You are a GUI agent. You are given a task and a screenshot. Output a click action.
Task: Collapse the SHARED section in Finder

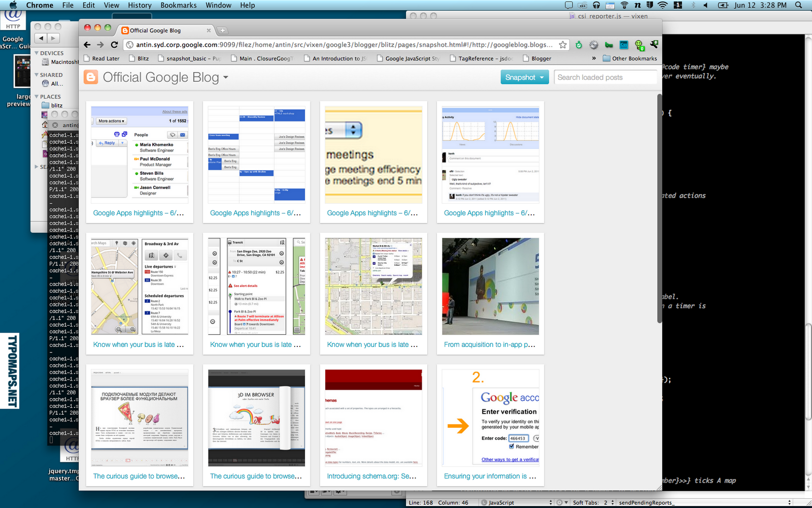click(x=37, y=75)
